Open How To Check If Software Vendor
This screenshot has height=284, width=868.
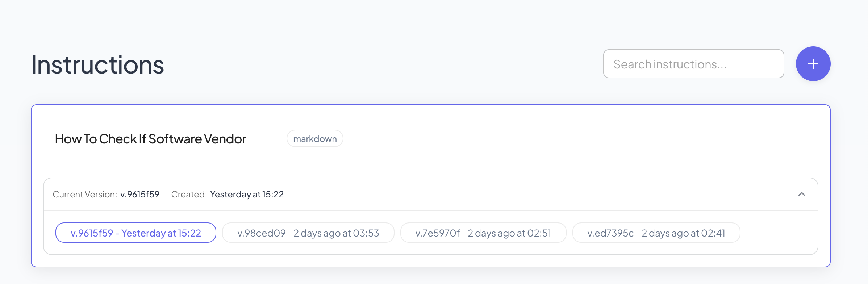(150, 139)
